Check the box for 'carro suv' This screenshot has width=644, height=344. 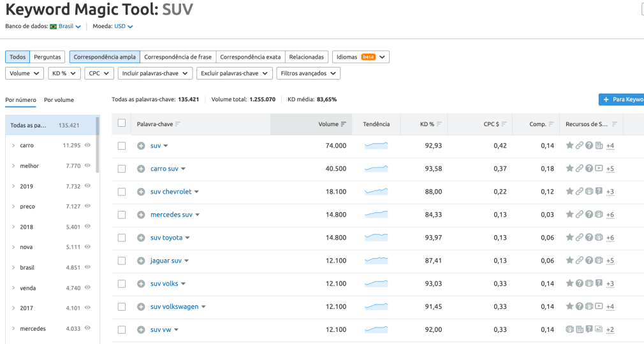(x=122, y=169)
